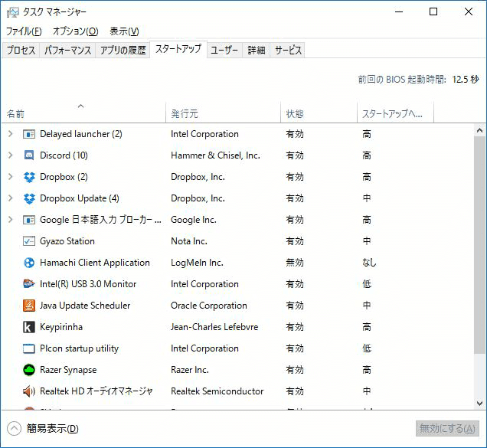This screenshot has width=487, height=448.
Task: Switch to the プロセス tab
Action: tap(21, 51)
